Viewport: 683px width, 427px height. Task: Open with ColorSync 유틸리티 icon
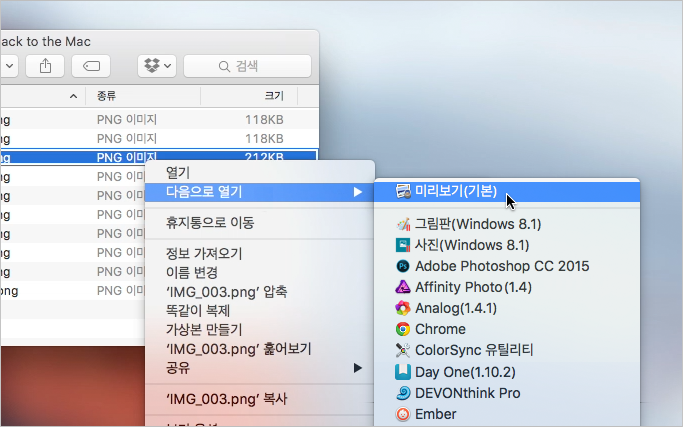tap(403, 350)
